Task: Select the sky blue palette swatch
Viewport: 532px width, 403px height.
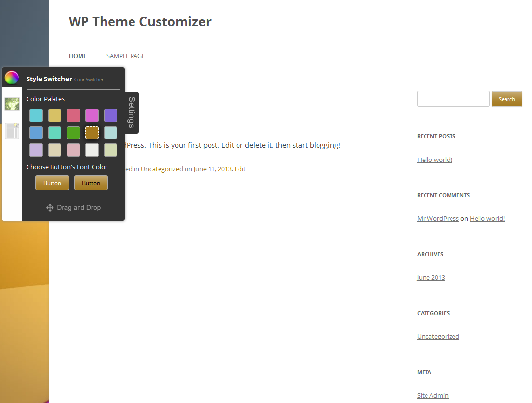Action: tap(36, 133)
